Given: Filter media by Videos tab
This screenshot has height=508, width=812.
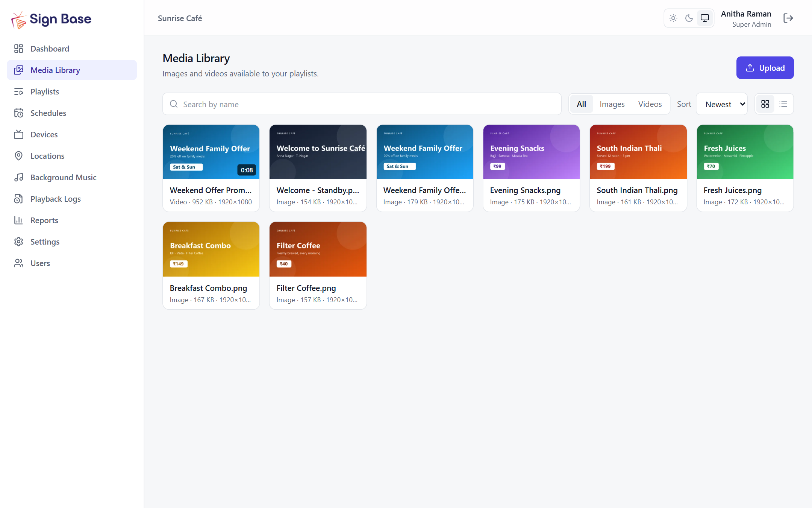Looking at the screenshot, I should (x=650, y=104).
